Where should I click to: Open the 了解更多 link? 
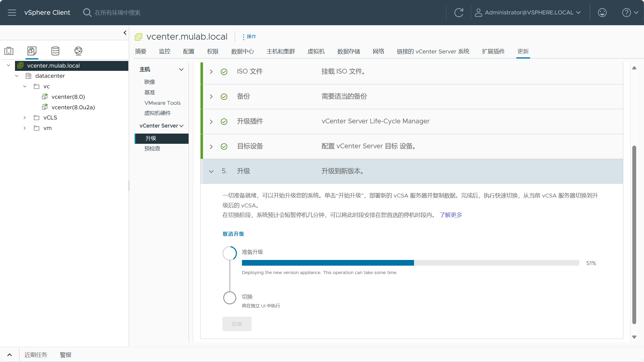tap(451, 215)
